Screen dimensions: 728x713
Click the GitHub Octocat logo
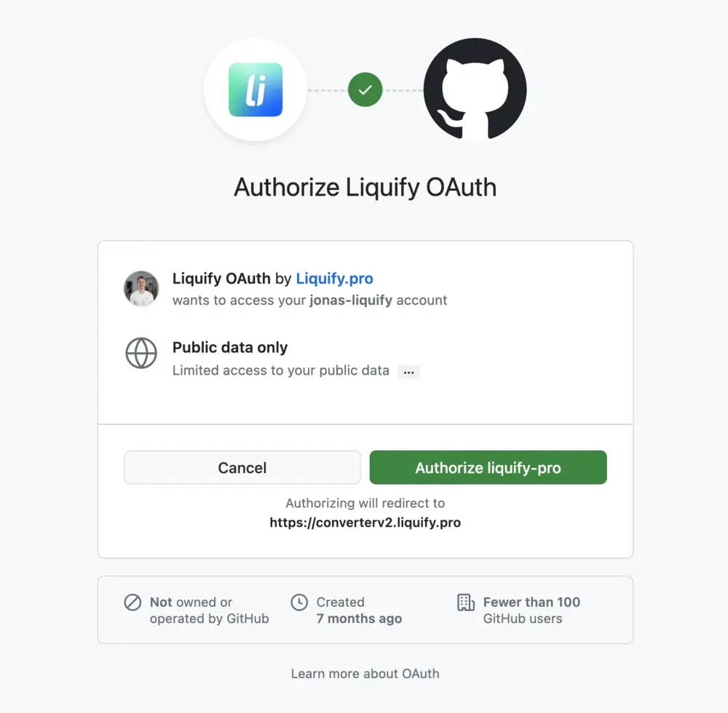[x=475, y=89]
